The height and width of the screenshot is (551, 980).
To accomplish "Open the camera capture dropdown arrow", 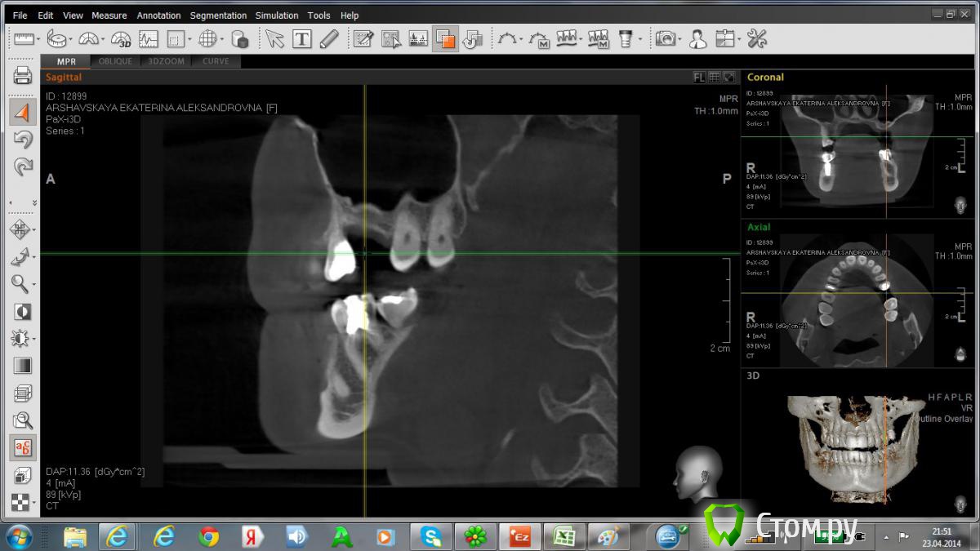I will pyautogui.click(x=679, y=39).
